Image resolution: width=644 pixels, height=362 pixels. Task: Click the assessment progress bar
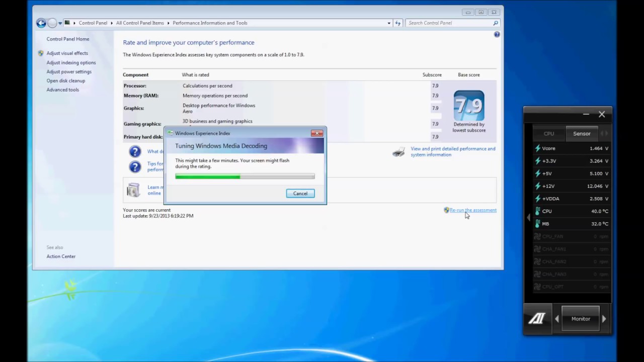[245, 176]
